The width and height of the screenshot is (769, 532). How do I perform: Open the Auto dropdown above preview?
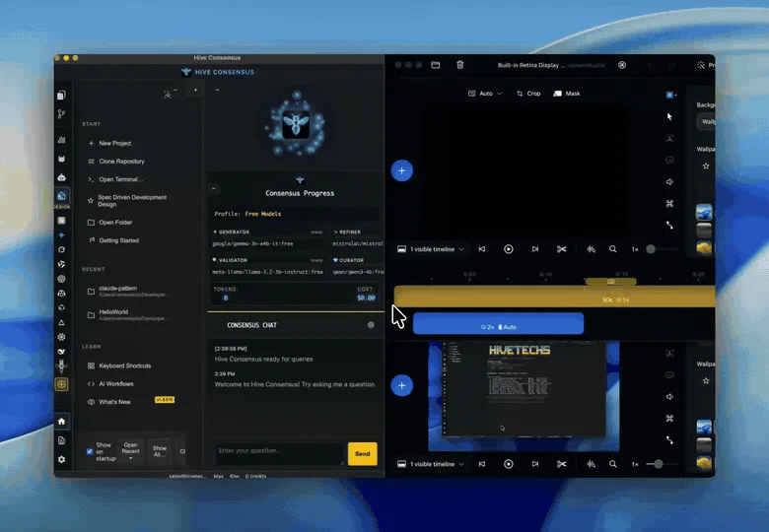point(485,94)
